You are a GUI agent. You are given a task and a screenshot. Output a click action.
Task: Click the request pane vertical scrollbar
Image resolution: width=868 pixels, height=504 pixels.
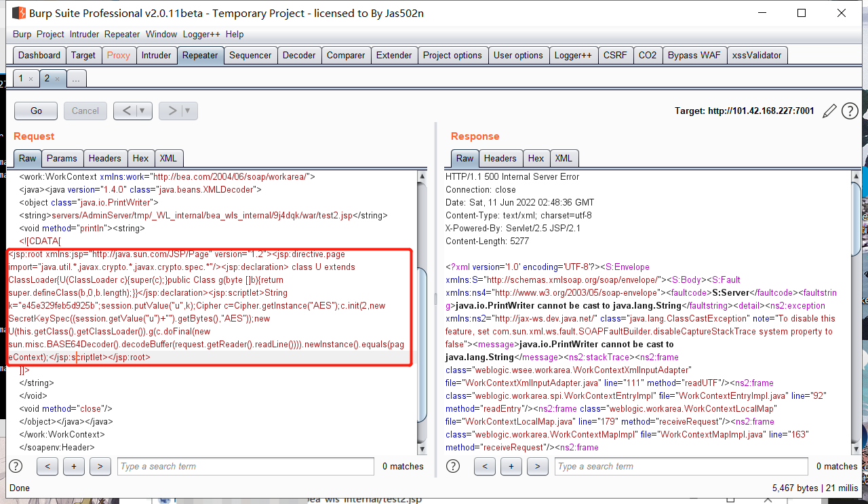tap(422, 345)
